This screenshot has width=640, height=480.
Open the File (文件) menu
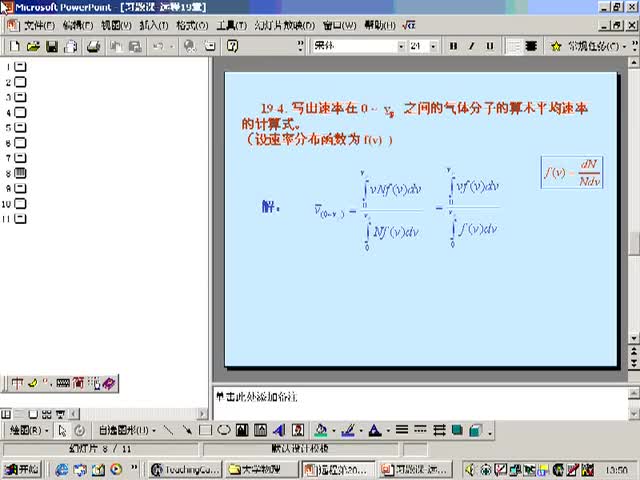click(x=39, y=26)
